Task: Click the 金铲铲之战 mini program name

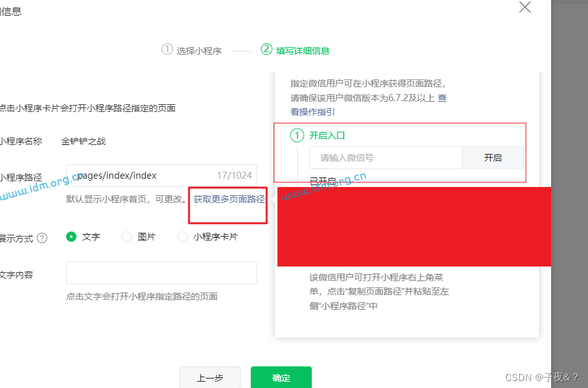Action: 83,141
